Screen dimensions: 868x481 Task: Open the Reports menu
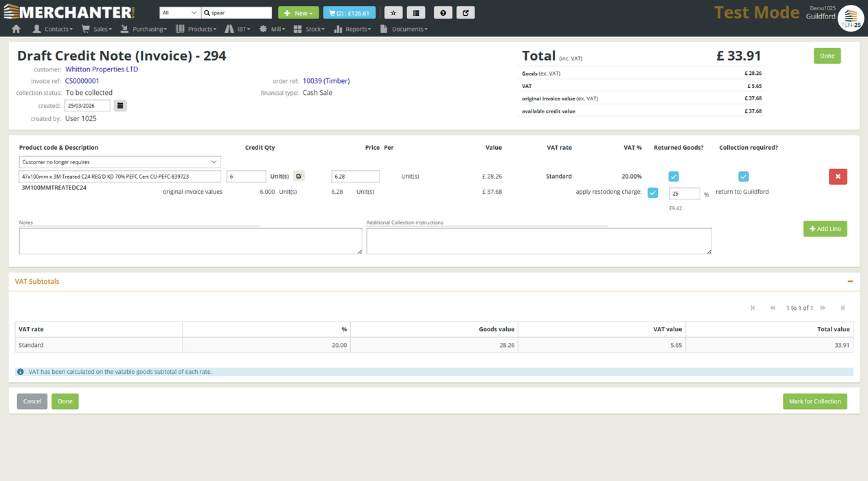tap(352, 29)
